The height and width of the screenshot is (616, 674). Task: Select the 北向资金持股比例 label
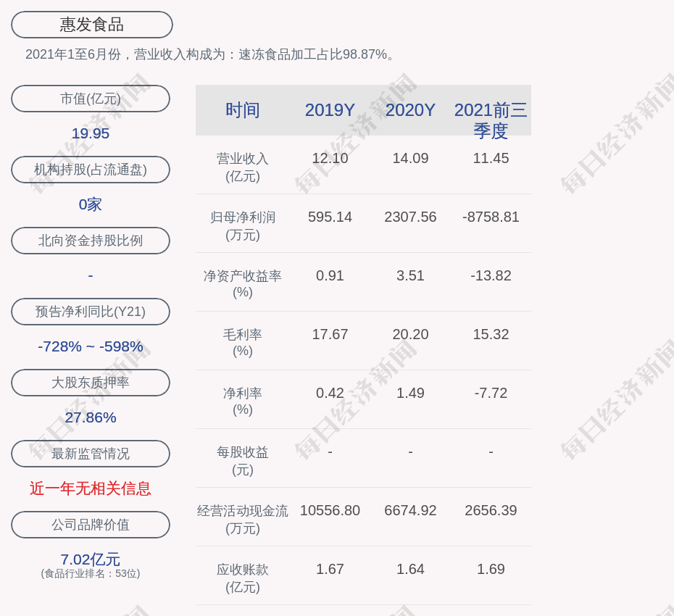pos(91,241)
